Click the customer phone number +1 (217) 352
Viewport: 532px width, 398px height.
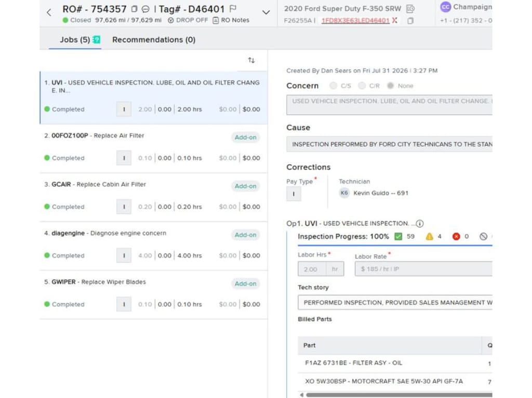pyautogui.click(x=465, y=21)
